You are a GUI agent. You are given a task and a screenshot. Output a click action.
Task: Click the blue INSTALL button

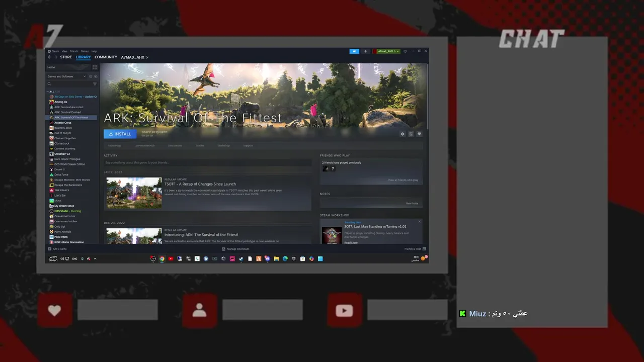(120, 134)
